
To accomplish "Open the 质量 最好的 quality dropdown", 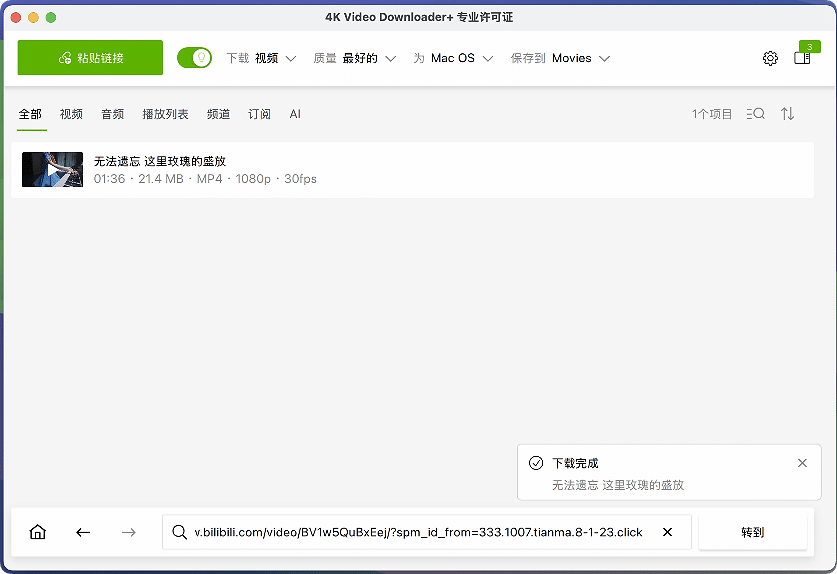I will (x=354, y=58).
